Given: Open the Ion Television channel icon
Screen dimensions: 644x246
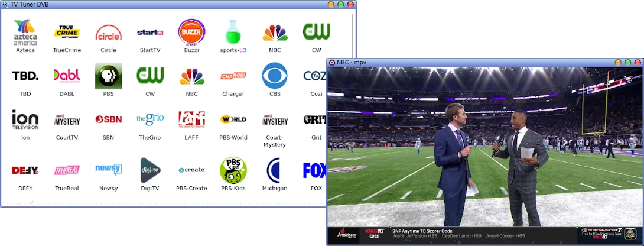Looking at the screenshot, I should (25, 119).
